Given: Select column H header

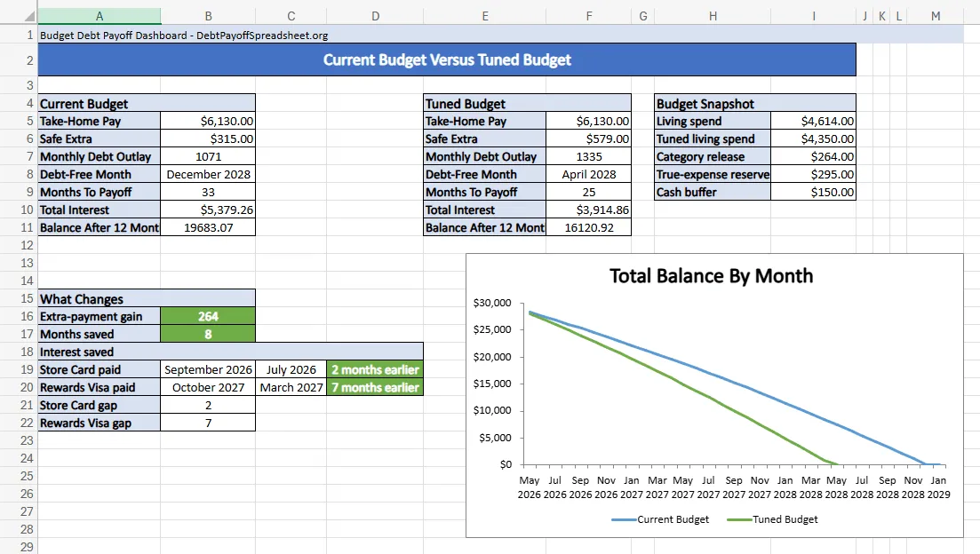Looking at the screenshot, I should [713, 16].
